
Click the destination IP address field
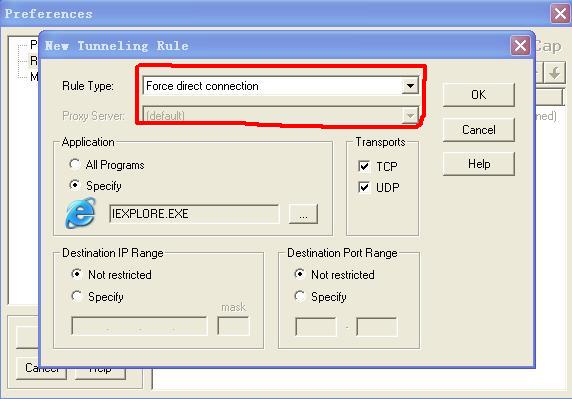point(139,326)
